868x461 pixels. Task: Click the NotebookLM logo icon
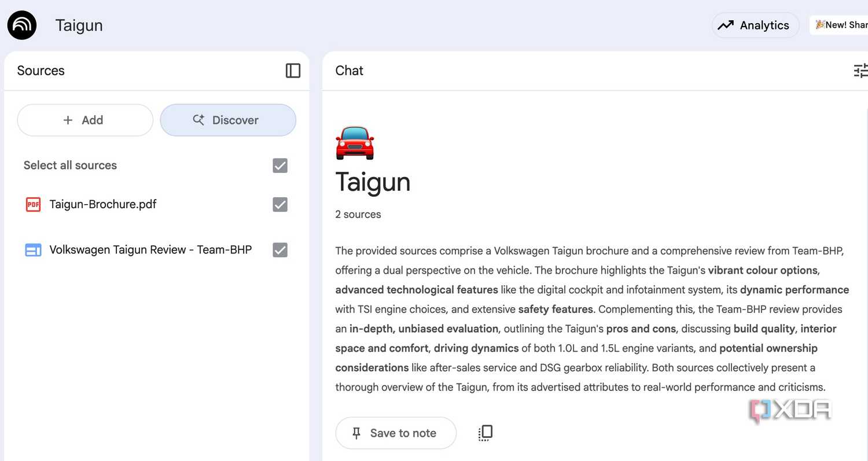click(22, 25)
